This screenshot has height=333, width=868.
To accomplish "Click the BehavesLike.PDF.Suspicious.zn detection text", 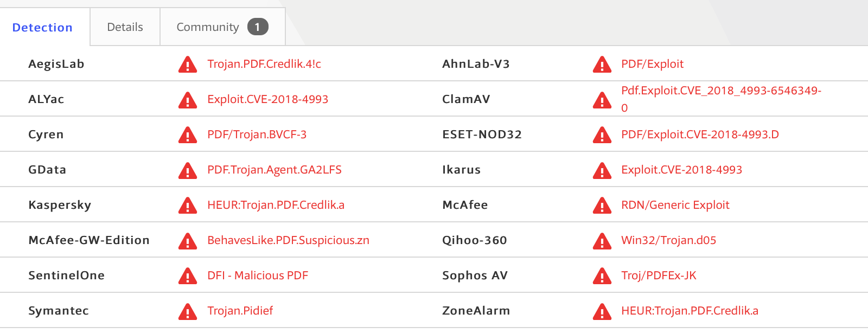I will click(288, 240).
